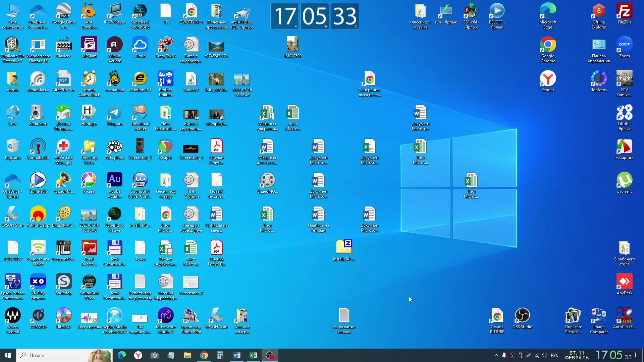Select FsCapture desktop icon

pyautogui.click(x=624, y=149)
